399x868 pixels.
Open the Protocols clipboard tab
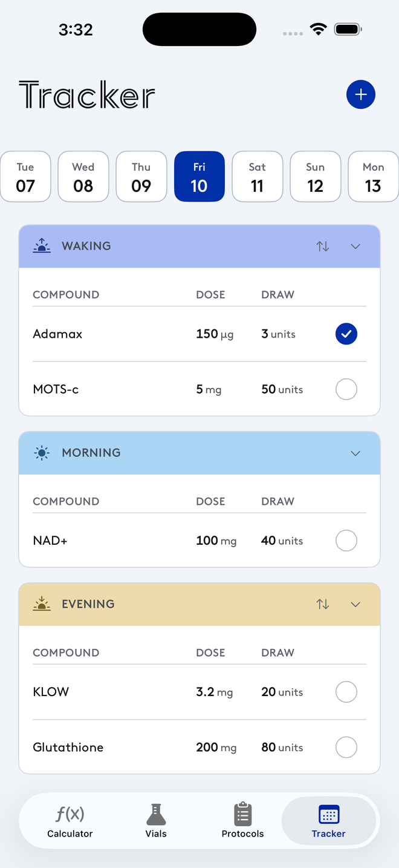tap(242, 820)
